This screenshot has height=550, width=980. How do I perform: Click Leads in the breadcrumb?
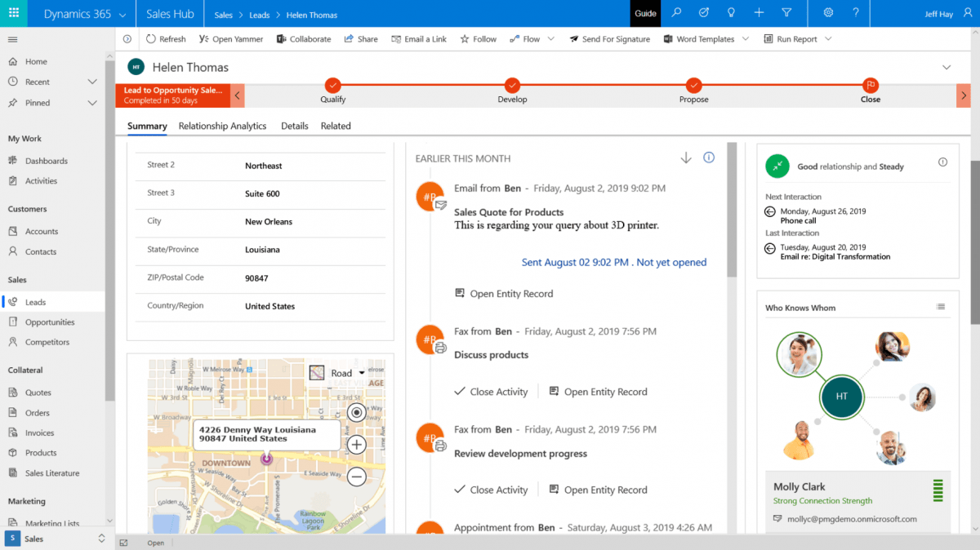tap(259, 15)
